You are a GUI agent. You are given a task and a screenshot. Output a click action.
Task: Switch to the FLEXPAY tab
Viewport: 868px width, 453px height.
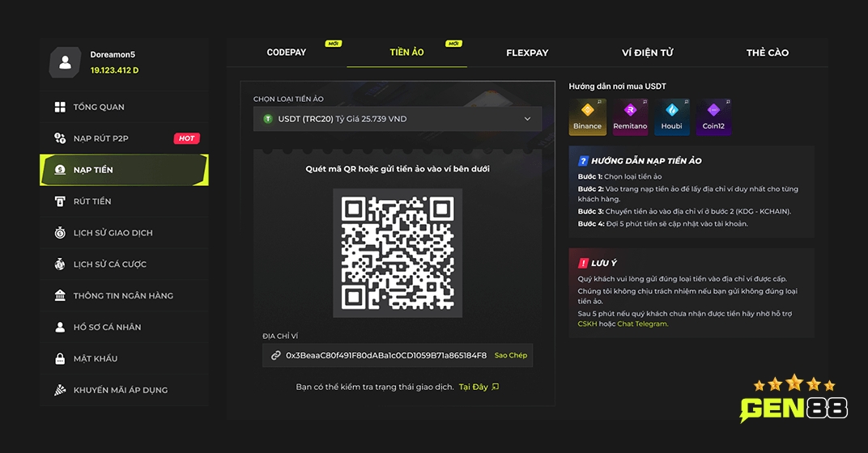(x=527, y=53)
